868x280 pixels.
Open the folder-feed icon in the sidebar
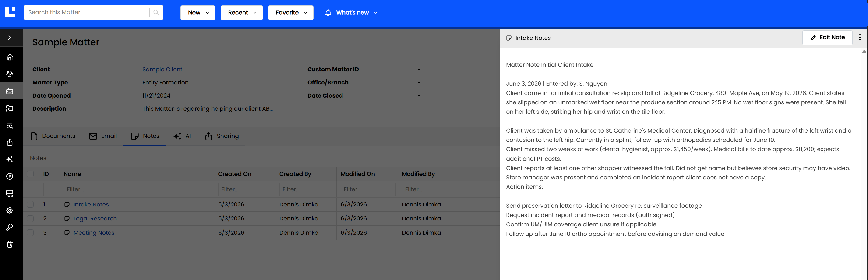[10, 108]
